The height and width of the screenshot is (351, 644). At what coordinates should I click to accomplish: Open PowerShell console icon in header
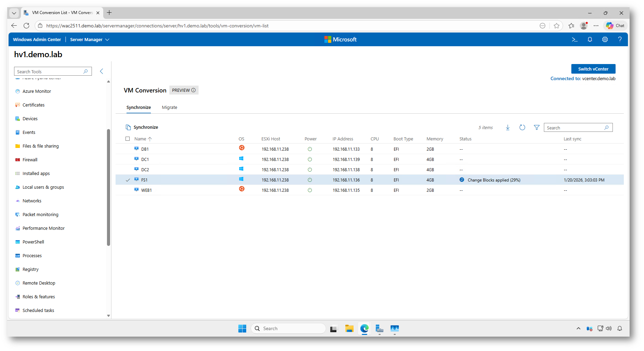tap(575, 40)
